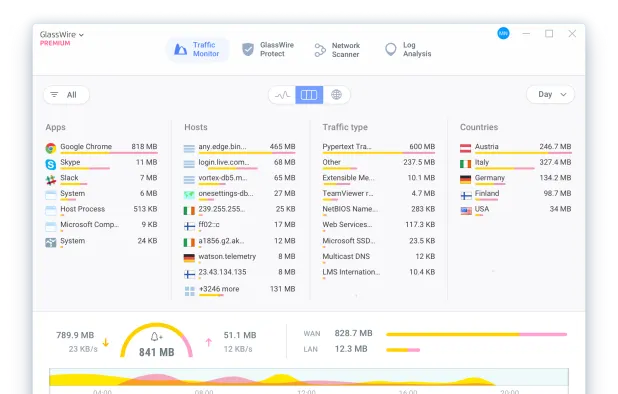
Task: Click the Skype app icon
Action: [x=50, y=164]
